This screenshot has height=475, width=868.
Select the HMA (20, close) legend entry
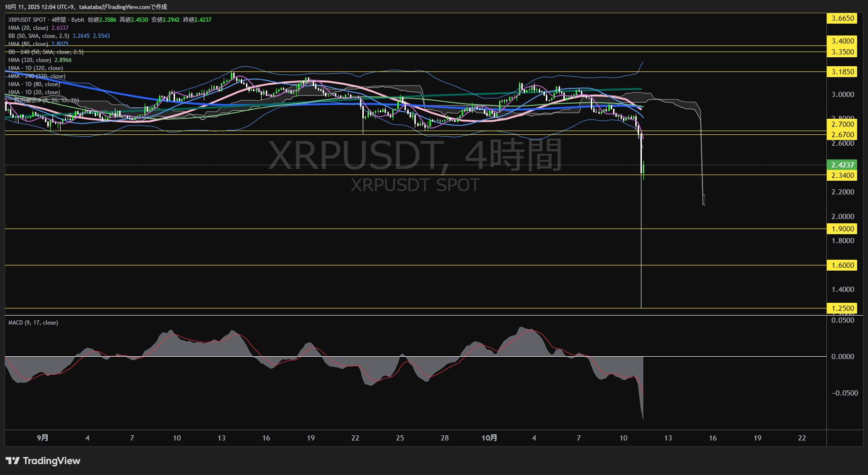[28, 28]
